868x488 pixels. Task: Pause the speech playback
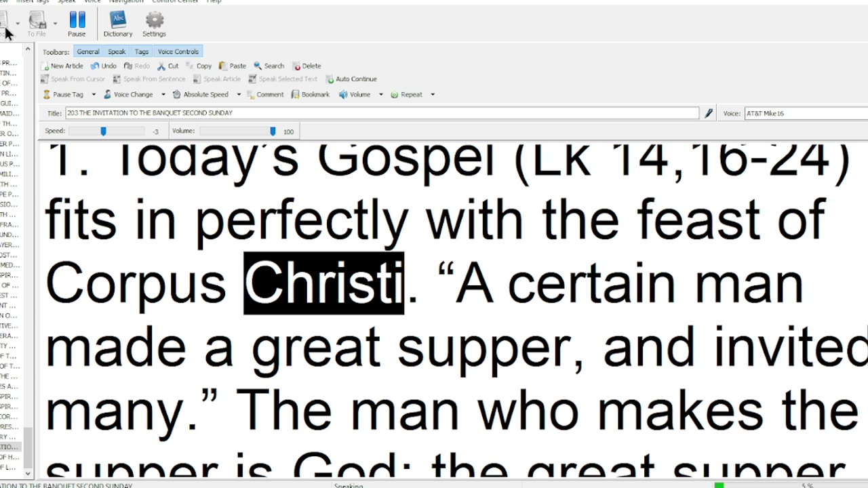[77, 24]
